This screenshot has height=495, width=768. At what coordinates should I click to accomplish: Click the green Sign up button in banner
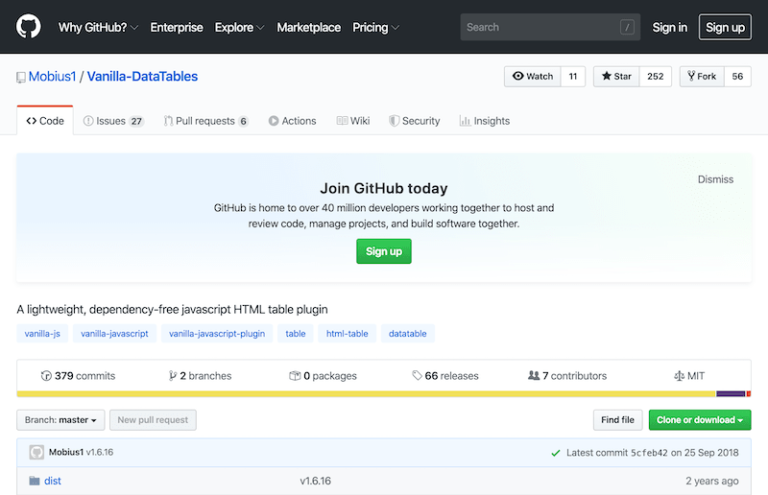383,251
